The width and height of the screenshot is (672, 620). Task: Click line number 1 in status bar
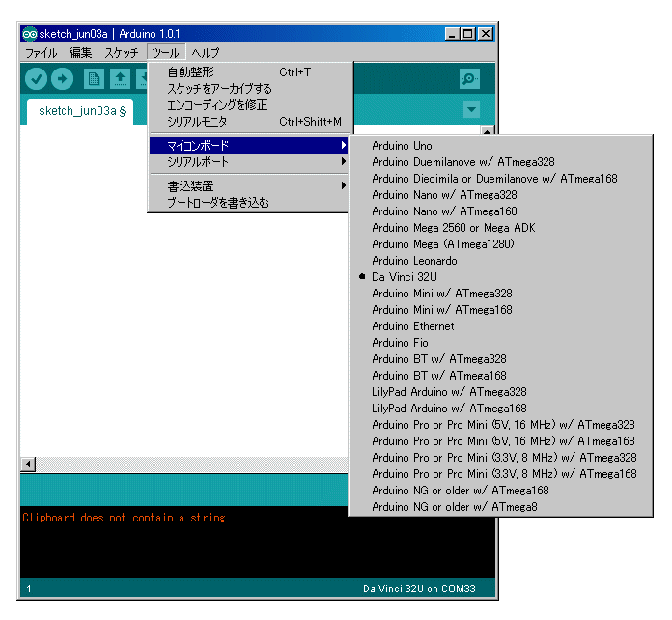(28, 589)
